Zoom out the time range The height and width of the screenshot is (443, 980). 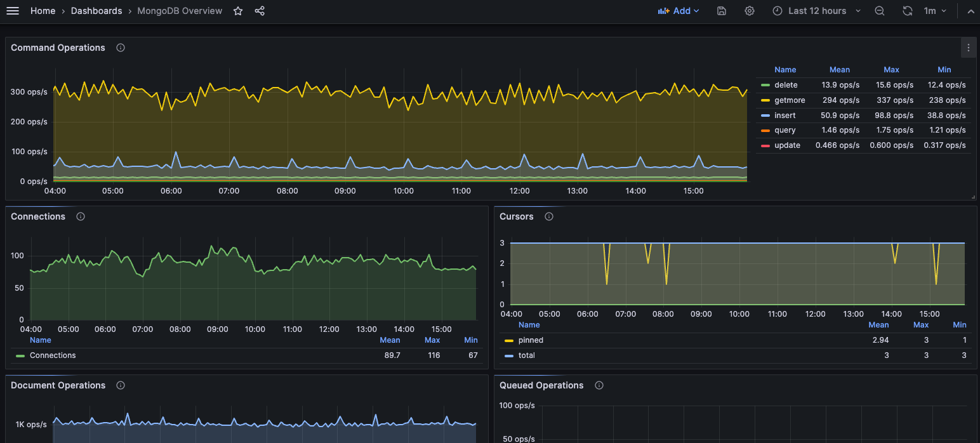(880, 11)
